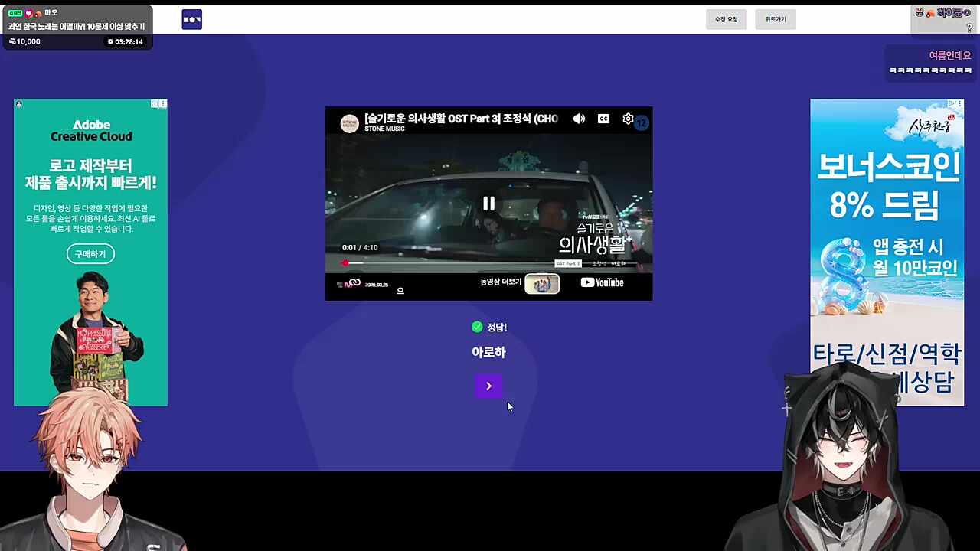980x551 pixels.
Task: Open the video title link
Action: point(461,118)
